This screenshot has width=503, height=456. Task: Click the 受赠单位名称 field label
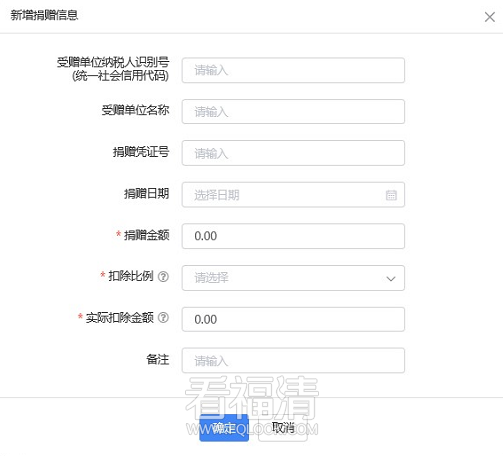[x=135, y=110]
